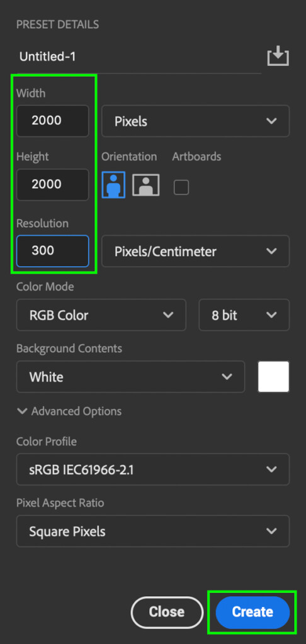Open the Square Pixels aspect ratio dropdown
Screen dimensions: 306x644
(x=153, y=531)
